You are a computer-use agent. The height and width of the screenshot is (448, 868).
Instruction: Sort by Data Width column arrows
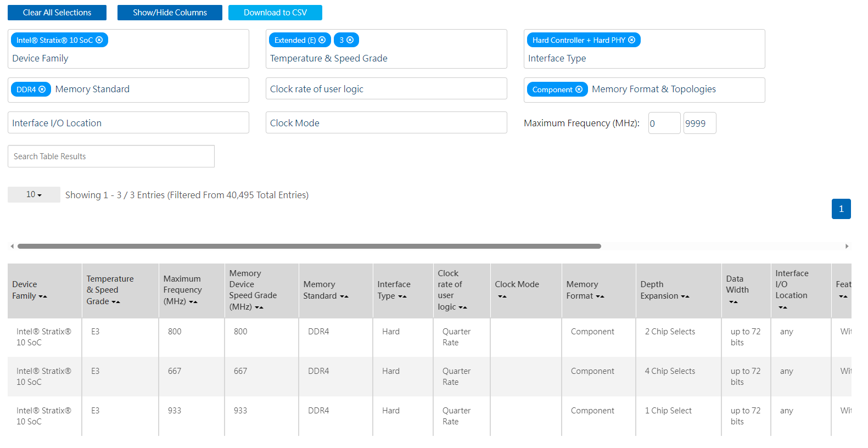click(733, 302)
